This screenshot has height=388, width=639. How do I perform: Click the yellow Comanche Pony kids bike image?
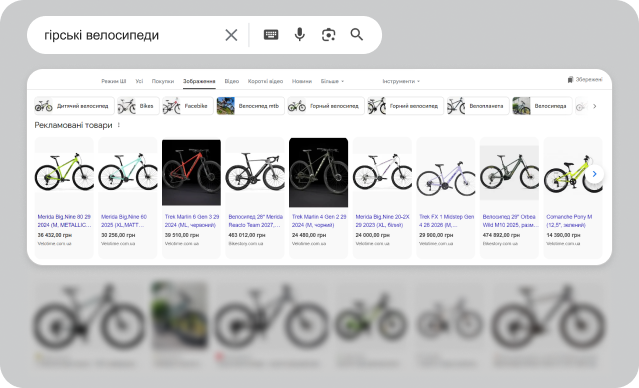point(573,173)
